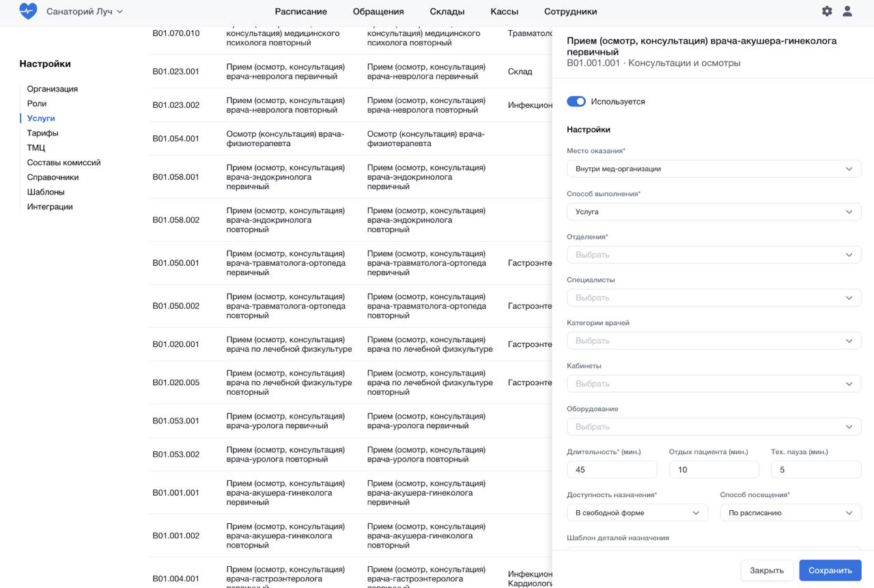Open Справочники in settings sidebar
Screen dimensions: 874x588
pyautogui.click(x=53, y=177)
